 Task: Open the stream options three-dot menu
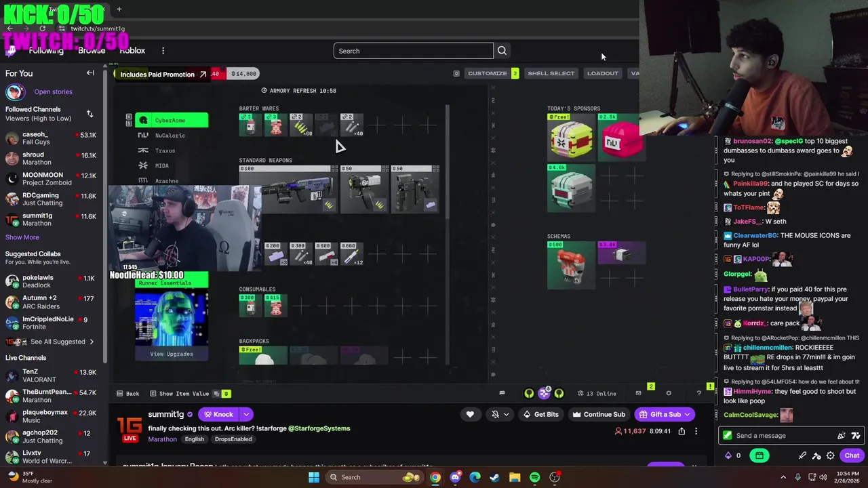point(696,431)
